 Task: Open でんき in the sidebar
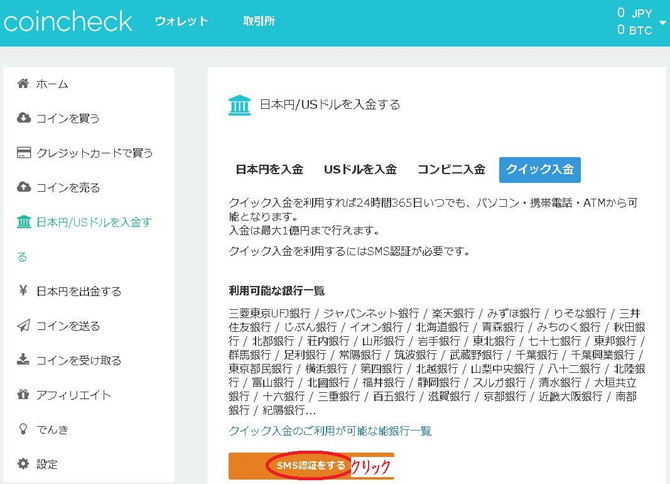[x=52, y=429]
